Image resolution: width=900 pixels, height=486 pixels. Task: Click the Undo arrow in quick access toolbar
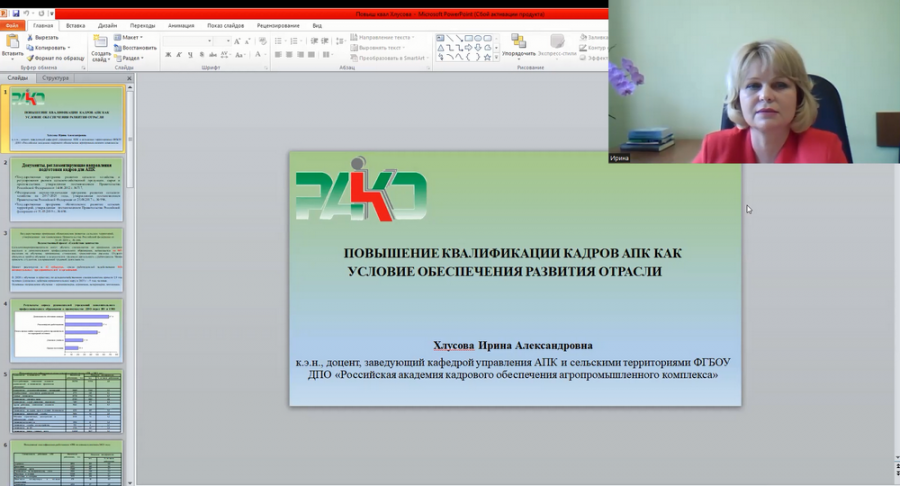(27, 13)
